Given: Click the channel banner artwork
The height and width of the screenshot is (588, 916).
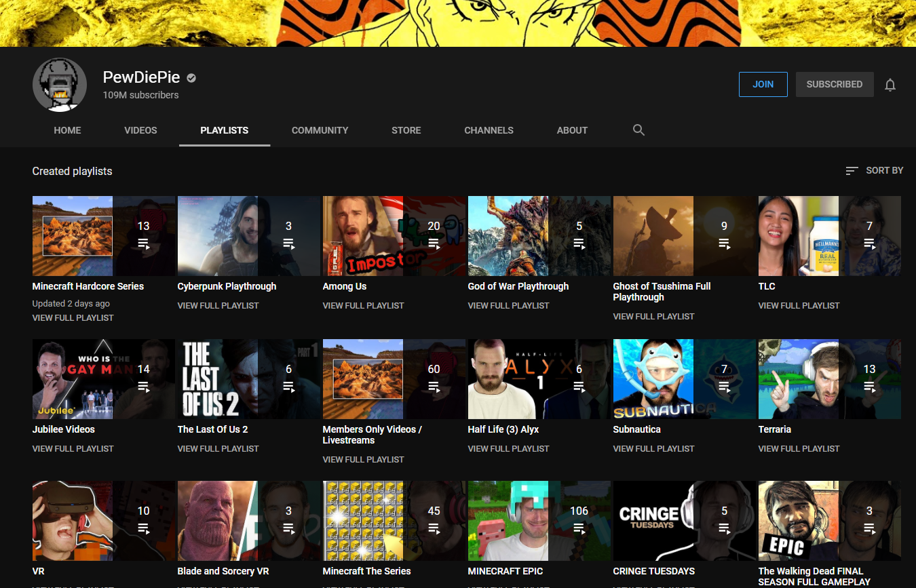Looking at the screenshot, I should pyautogui.click(x=458, y=23).
